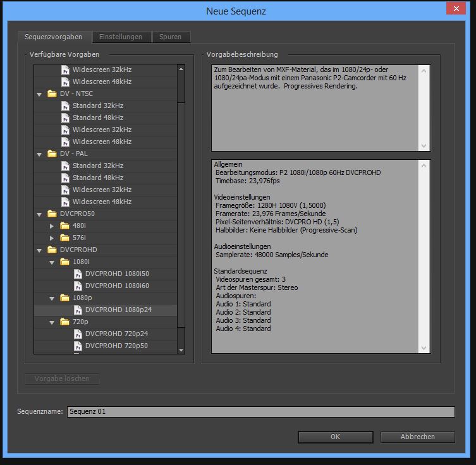Open the Einstellungen tab
This screenshot has height=465, width=476.
[121, 37]
